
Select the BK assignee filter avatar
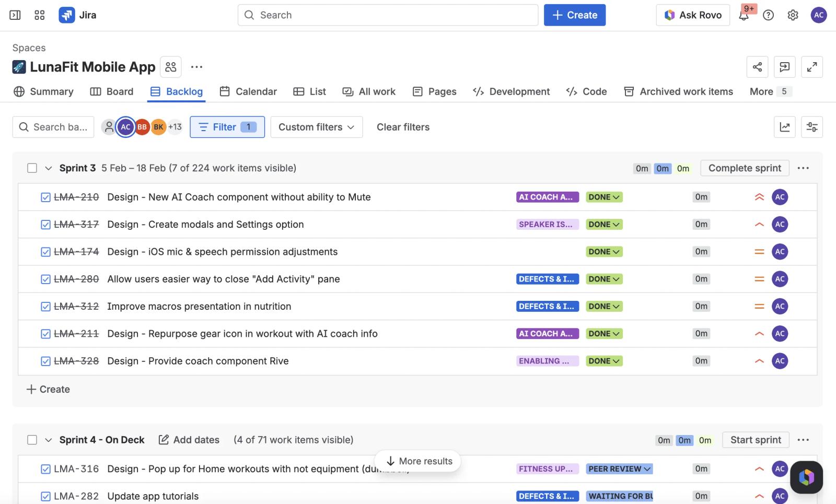click(158, 127)
